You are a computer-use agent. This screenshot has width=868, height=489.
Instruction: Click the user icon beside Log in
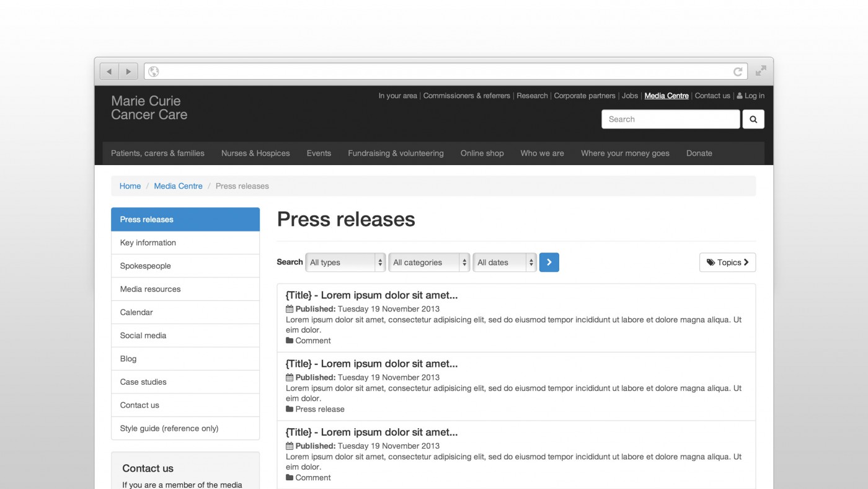(x=740, y=96)
